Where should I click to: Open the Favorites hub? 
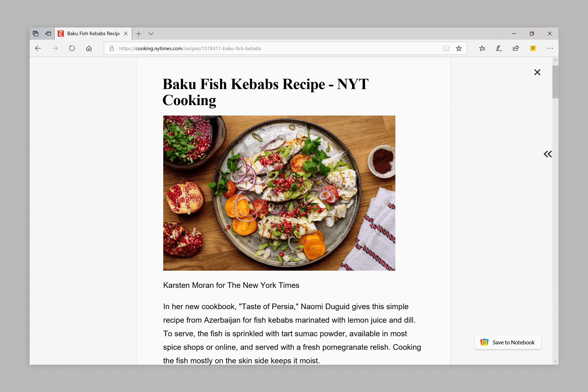(482, 48)
